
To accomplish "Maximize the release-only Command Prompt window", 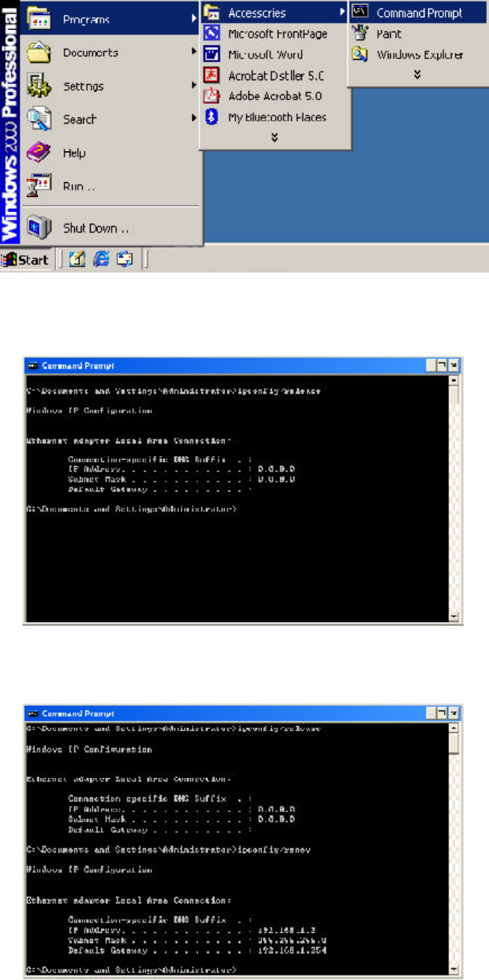I will 443,366.
